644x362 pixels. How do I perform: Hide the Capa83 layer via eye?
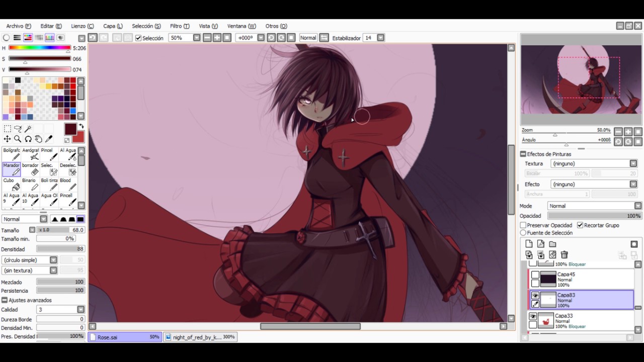535,296
